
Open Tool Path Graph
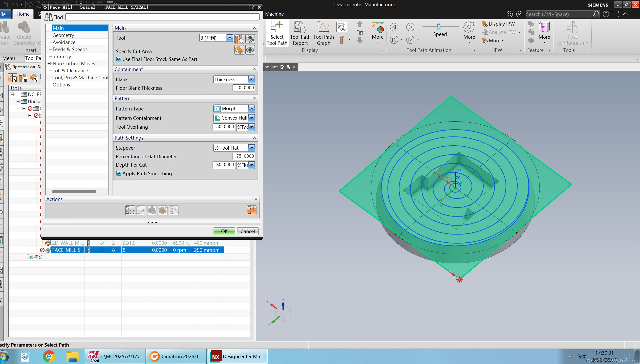[x=324, y=33]
